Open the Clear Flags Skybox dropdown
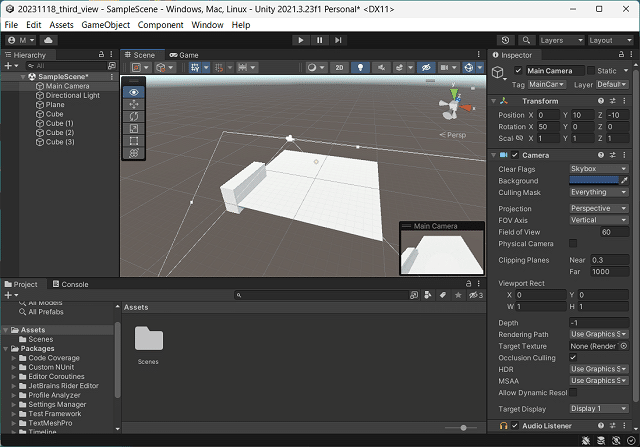 pos(599,169)
